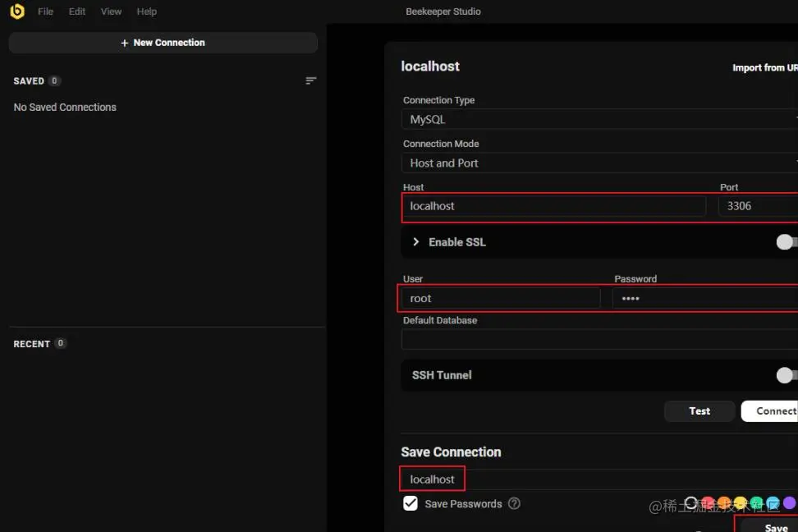Toggle the Enable SSL switch

787,242
